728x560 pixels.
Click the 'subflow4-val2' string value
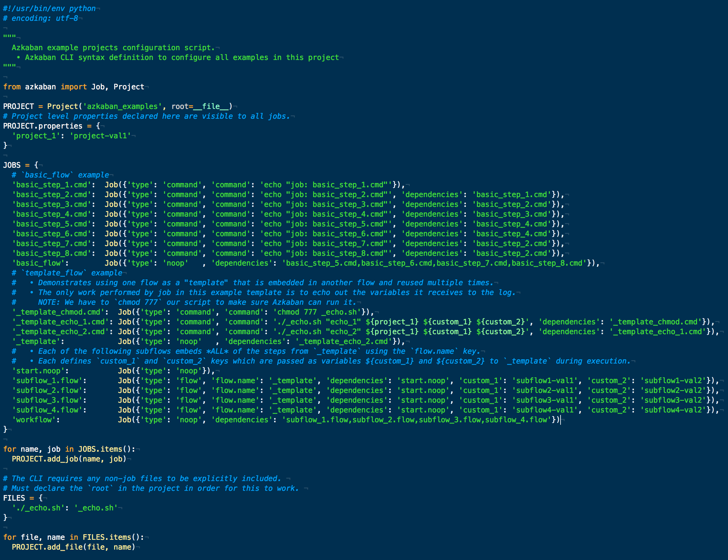coord(673,410)
